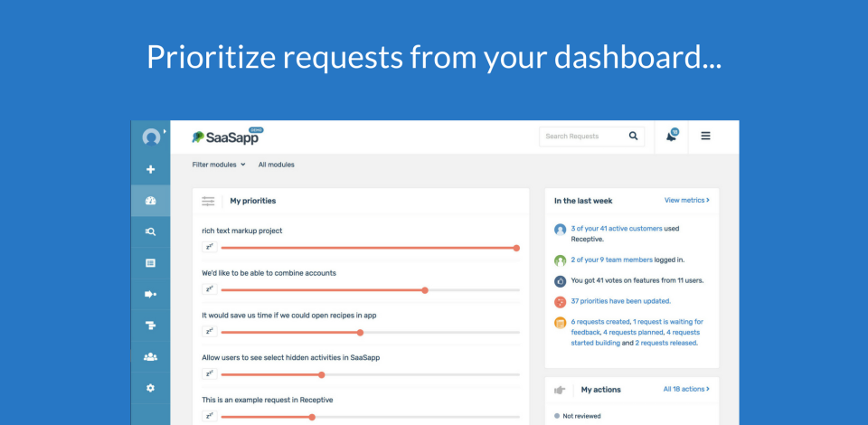The image size is (868, 425).
Task: Open the search requests sidebar icon
Action: 151,231
